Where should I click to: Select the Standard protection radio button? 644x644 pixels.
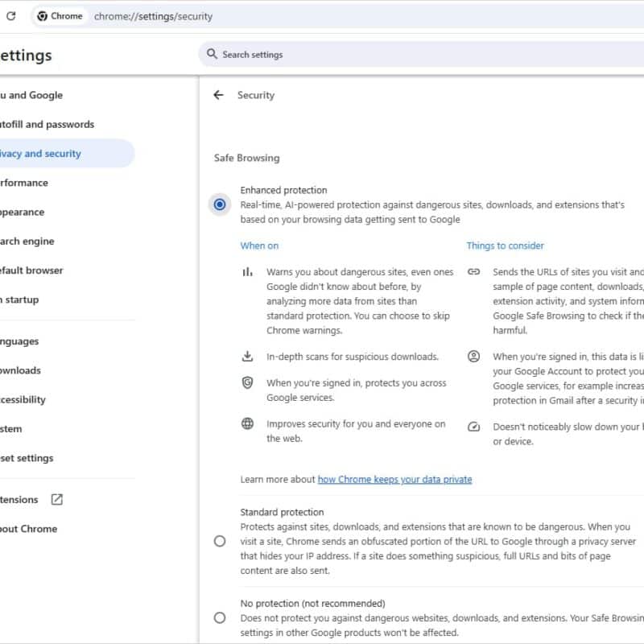(x=220, y=541)
